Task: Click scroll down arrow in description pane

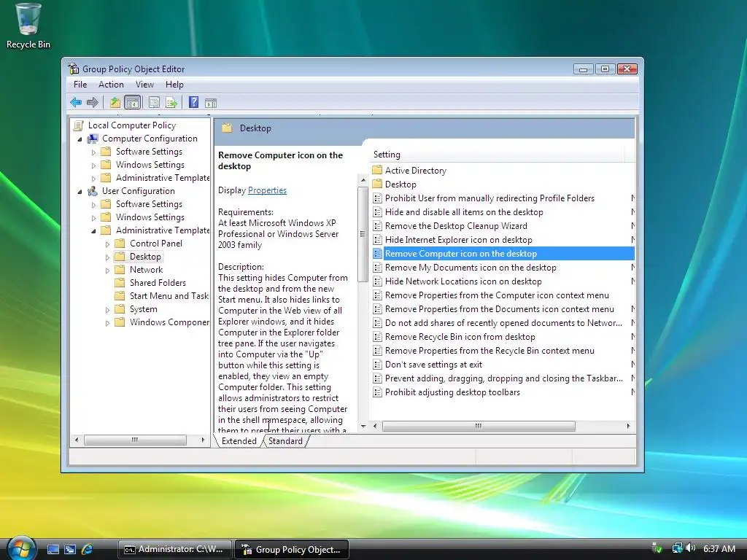Action: [363, 426]
